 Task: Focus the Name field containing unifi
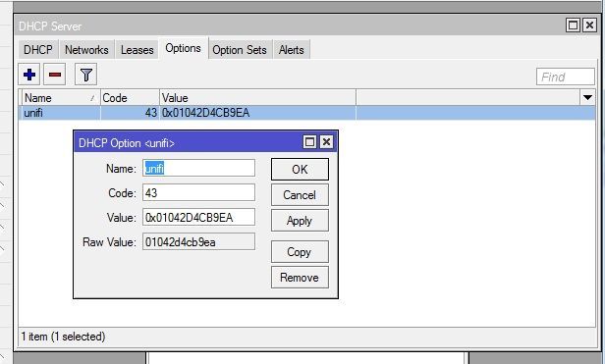pos(198,168)
